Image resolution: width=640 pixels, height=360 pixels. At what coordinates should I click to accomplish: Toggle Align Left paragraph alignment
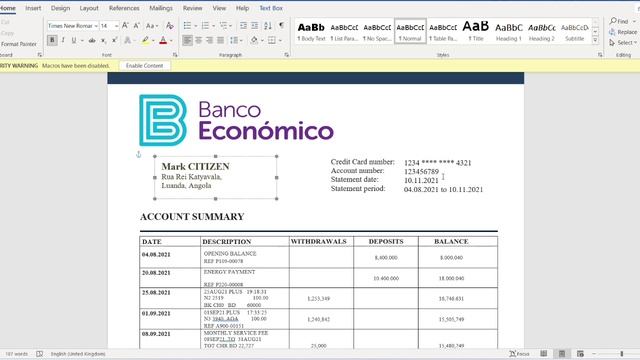click(187, 40)
